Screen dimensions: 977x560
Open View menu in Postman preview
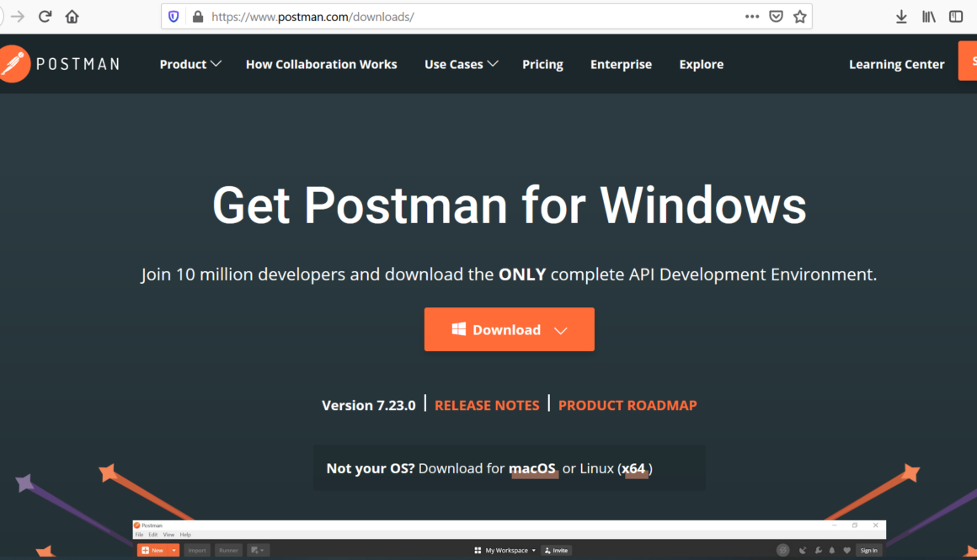tap(168, 535)
